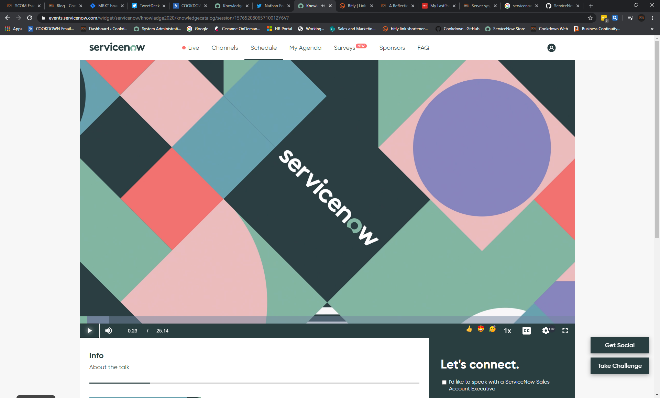Screen dimensions: 660x398
Task: React with the thinking-face emoji
Action: [x=492, y=329]
